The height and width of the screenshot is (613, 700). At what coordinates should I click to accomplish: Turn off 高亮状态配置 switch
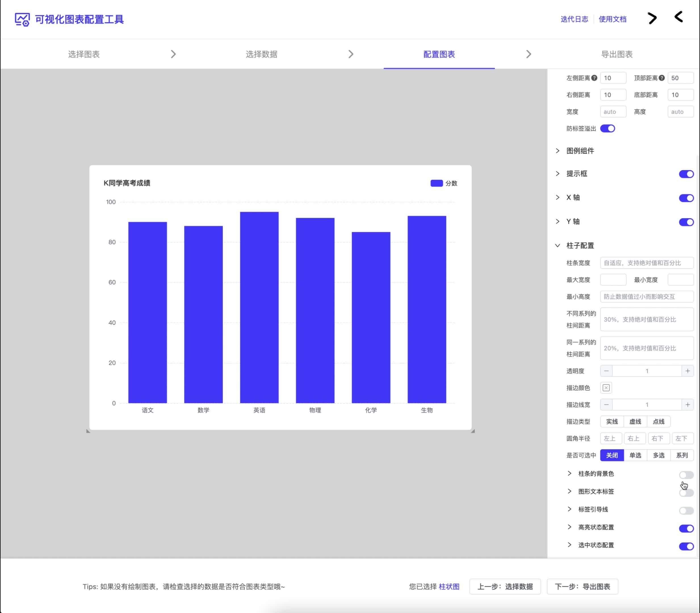tap(686, 528)
